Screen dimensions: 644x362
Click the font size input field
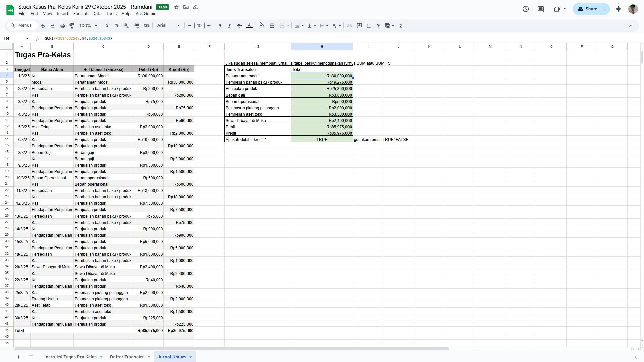[199, 26]
